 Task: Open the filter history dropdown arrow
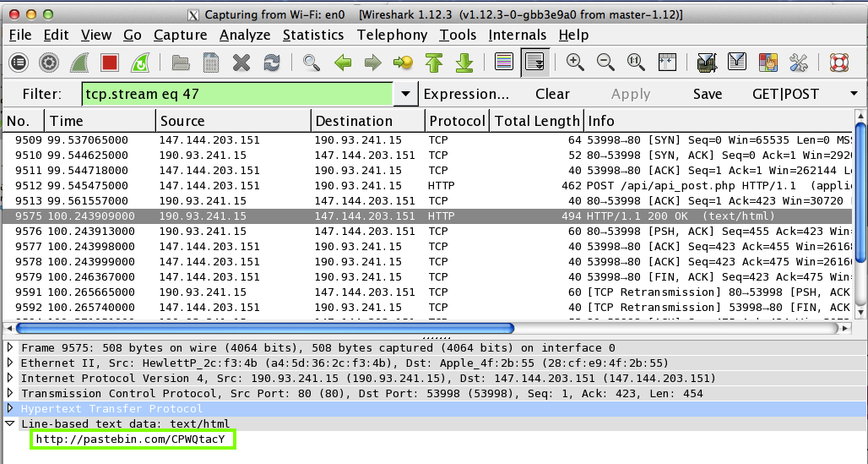point(406,94)
